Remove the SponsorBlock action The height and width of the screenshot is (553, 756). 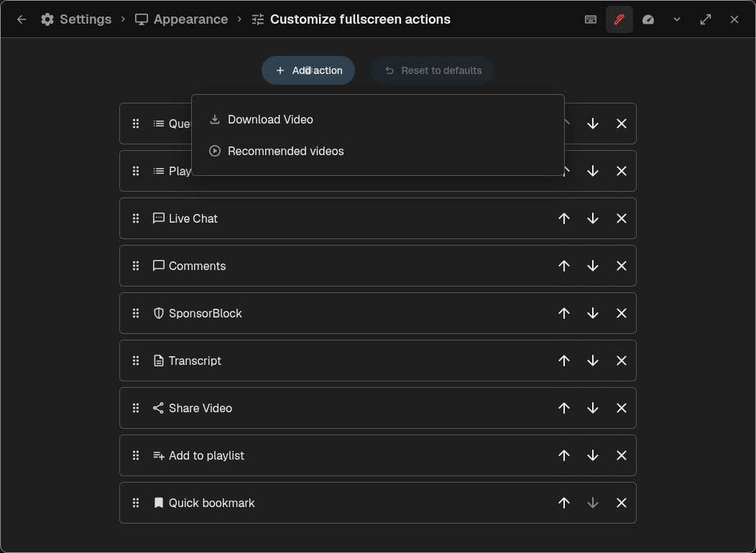point(622,314)
